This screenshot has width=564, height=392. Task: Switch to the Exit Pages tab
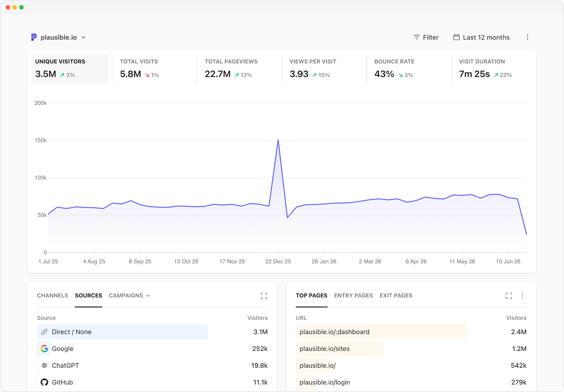pyautogui.click(x=396, y=295)
